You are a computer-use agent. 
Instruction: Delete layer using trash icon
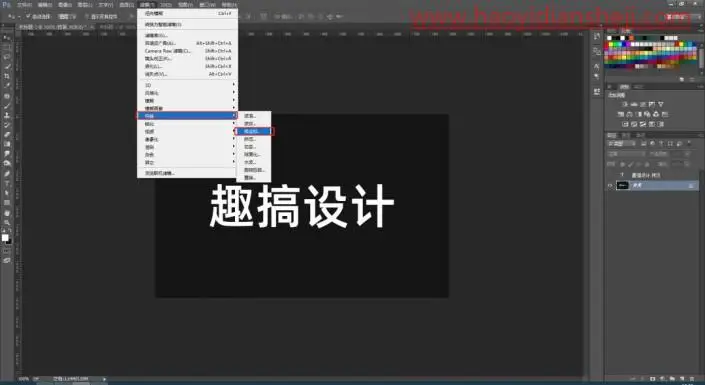[691, 379]
